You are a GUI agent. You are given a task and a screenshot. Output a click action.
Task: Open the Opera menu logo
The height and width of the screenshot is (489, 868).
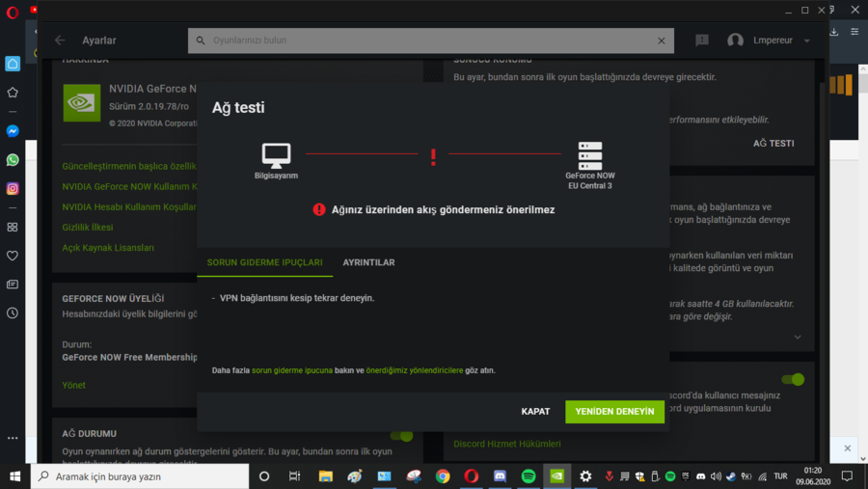click(13, 13)
